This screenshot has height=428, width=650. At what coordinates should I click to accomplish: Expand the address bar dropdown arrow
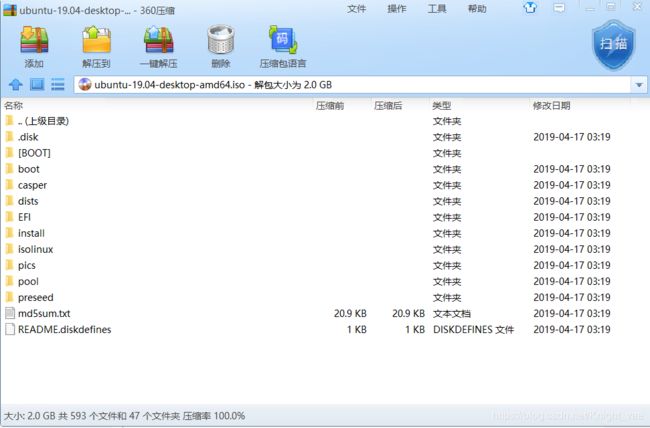639,85
